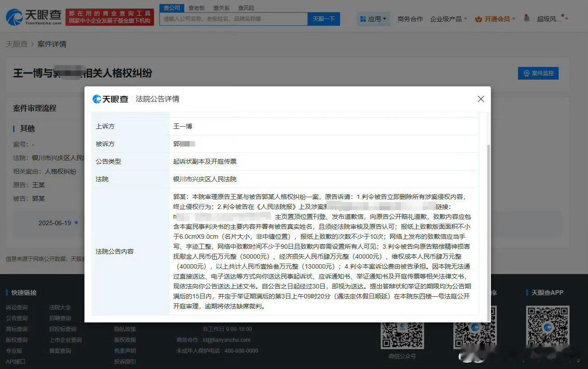The width and height of the screenshot is (588, 369).
Task: Click the 天眼查 logo in the page header
Action: point(34,17)
